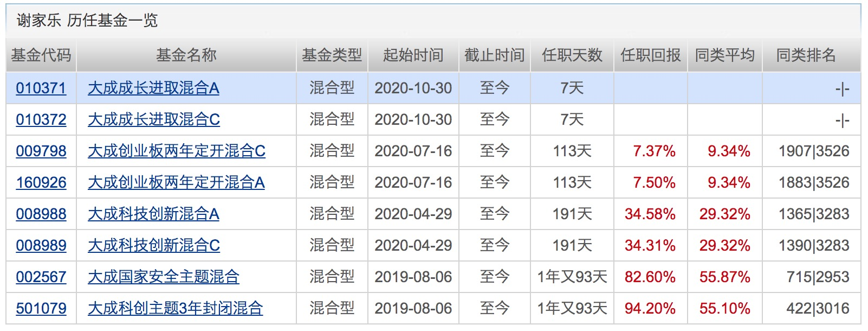Click the 截止时间 column header
The height and width of the screenshot is (331, 868).
495,55
